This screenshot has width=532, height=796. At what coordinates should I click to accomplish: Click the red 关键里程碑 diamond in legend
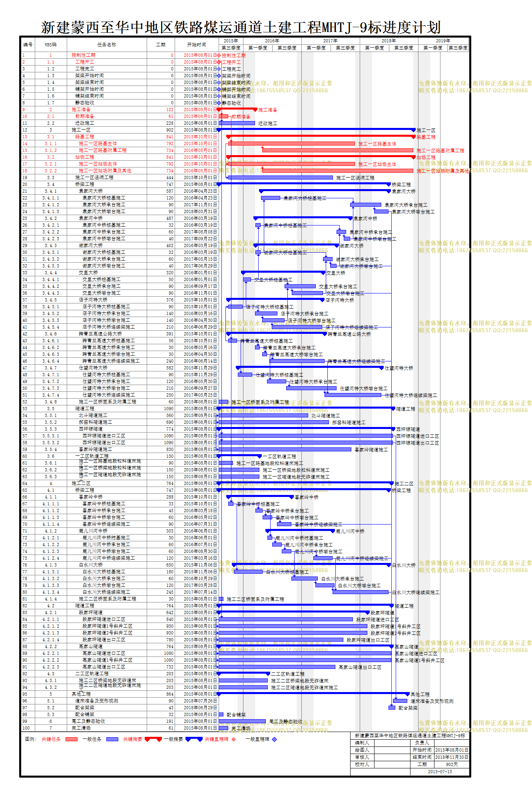(234, 739)
